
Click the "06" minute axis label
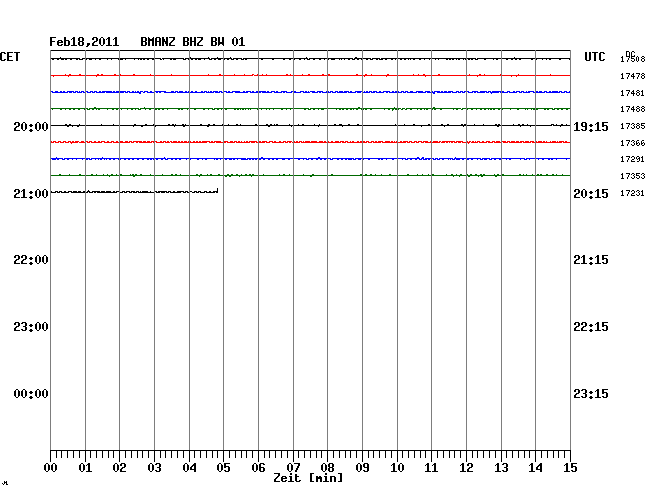click(258, 468)
